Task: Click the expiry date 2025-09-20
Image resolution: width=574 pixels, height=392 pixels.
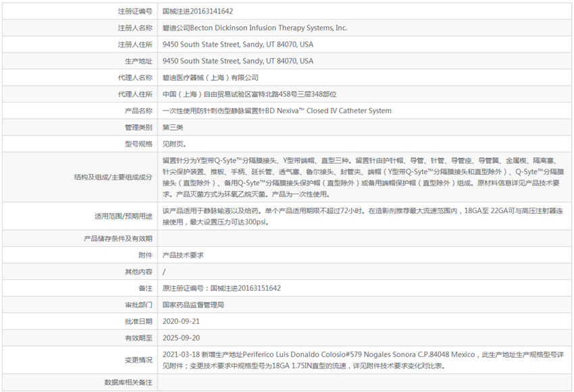Action: [181, 338]
